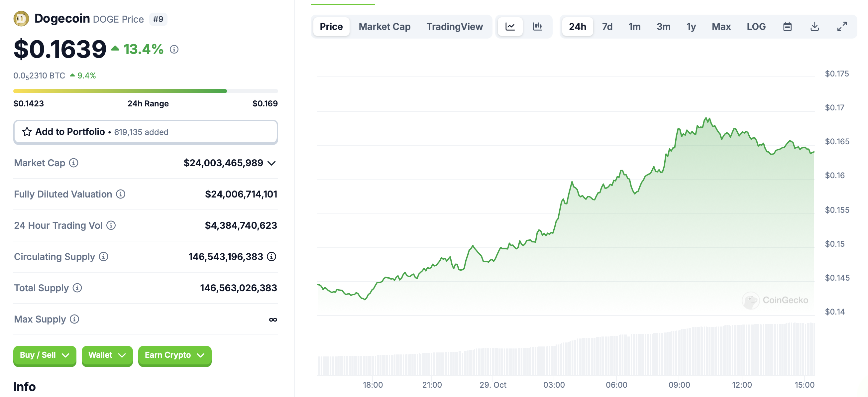Select 7d time range
This screenshot has width=868, height=397.
(607, 26)
